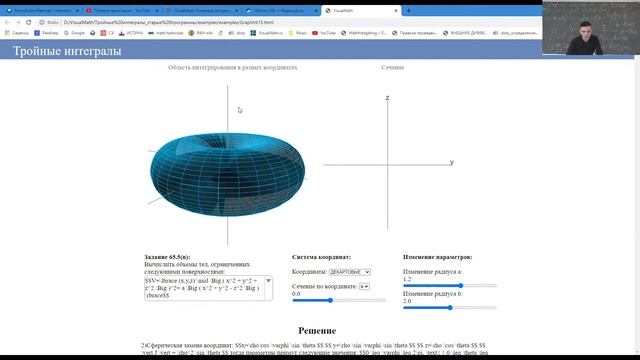640x360 pixels.
Task: Click the browser forward arrow
Action: 18,22
